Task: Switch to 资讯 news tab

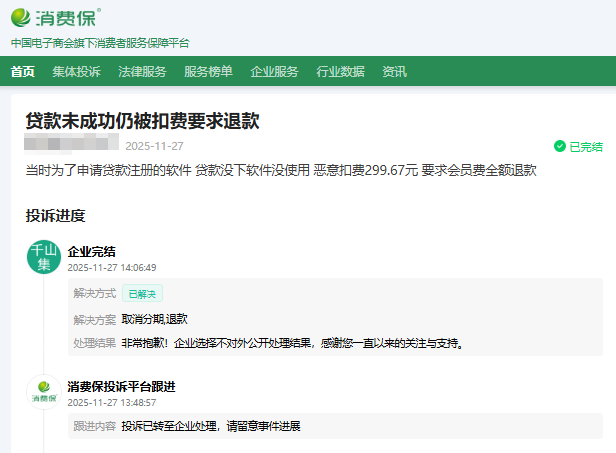Action: point(394,72)
